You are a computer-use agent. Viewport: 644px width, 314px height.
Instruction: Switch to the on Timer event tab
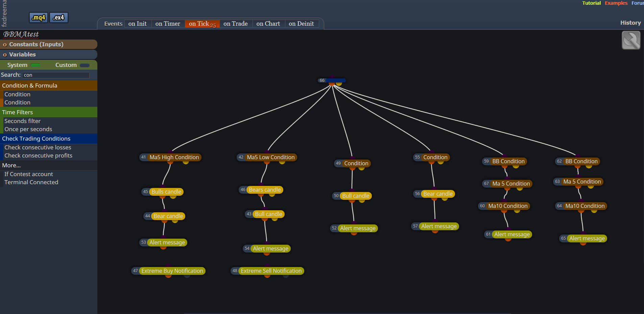point(168,24)
